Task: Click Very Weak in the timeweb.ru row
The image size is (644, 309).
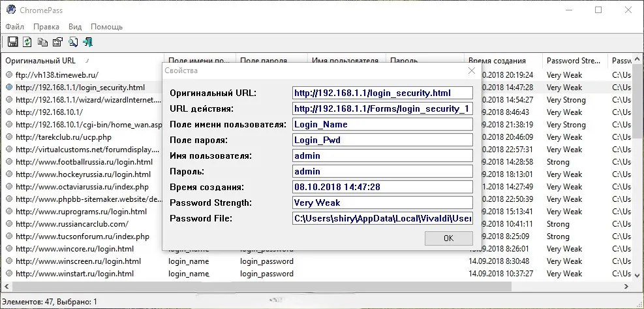Action: 564,75
